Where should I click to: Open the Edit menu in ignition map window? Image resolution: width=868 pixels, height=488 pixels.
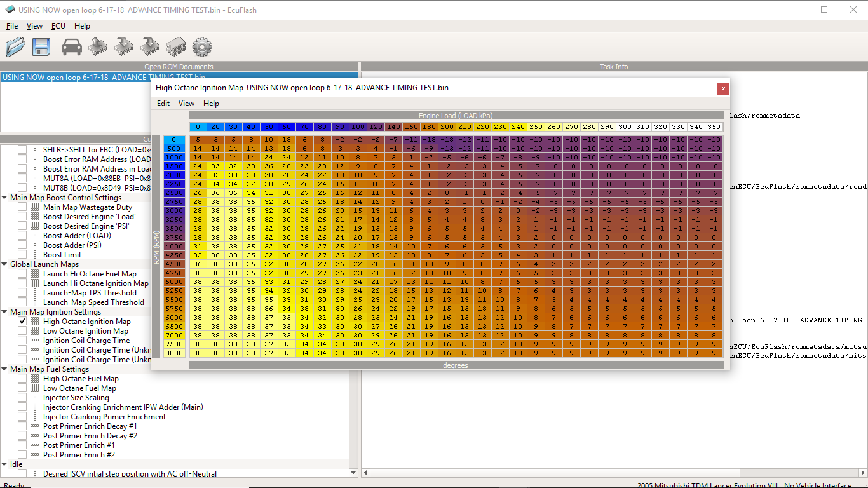click(163, 104)
